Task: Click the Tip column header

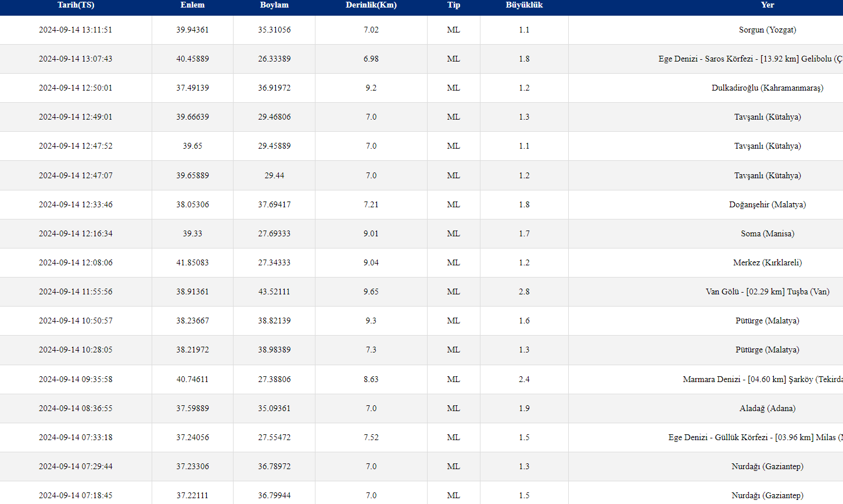Action: click(454, 5)
